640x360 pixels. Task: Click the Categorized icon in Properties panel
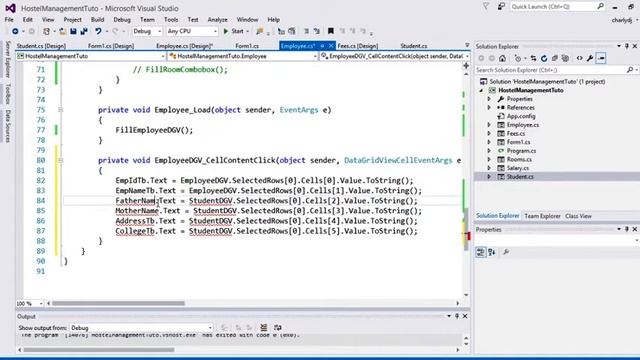point(480,252)
